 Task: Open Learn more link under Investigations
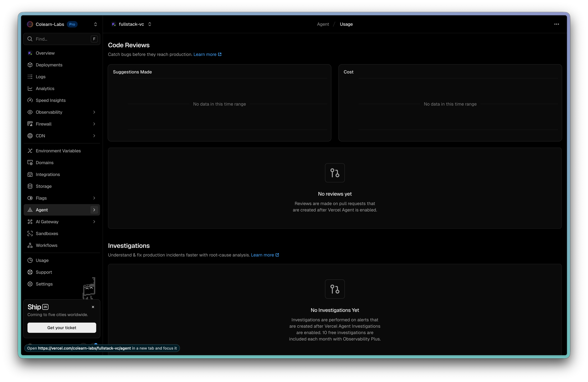pos(265,255)
